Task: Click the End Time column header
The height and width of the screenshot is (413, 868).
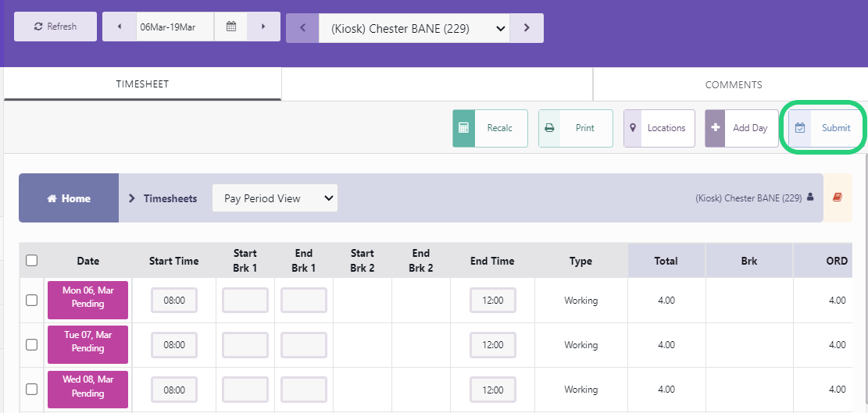Action: click(492, 261)
